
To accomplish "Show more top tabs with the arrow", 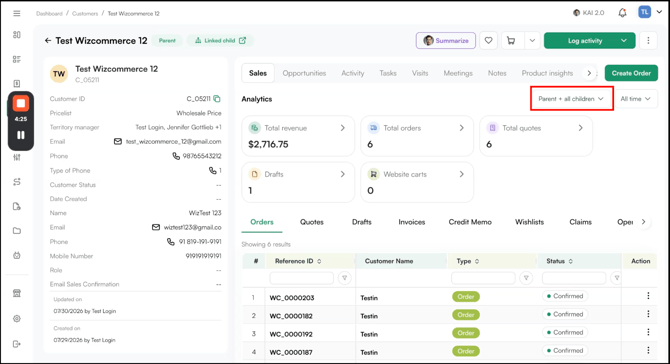I will [589, 73].
